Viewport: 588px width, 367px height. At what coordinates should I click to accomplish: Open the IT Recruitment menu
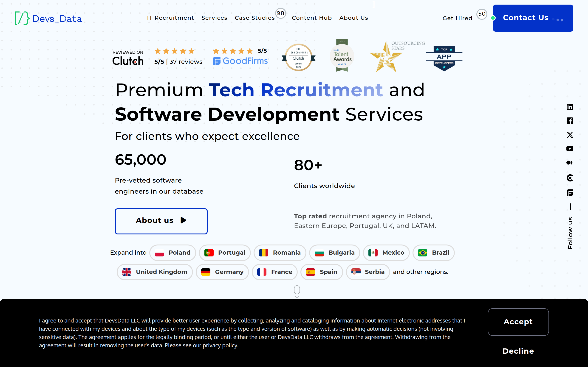click(x=170, y=18)
